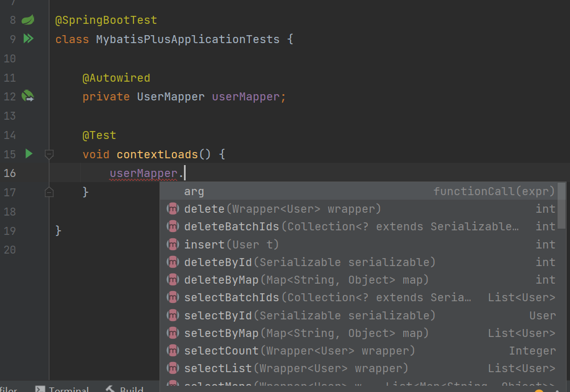
Task: Run the MybatisPlusApplicationTests class from the gutter
Action: click(28, 39)
